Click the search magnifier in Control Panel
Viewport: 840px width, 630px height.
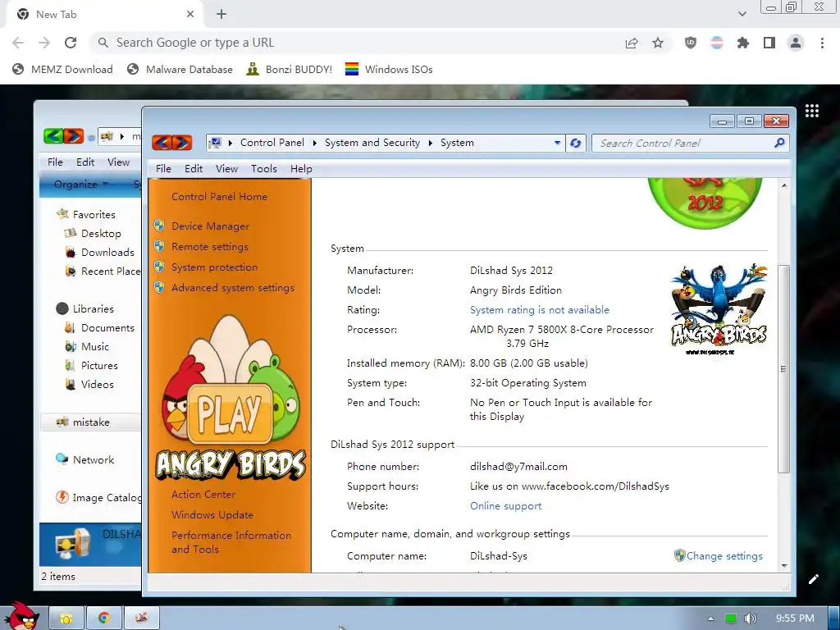(779, 143)
